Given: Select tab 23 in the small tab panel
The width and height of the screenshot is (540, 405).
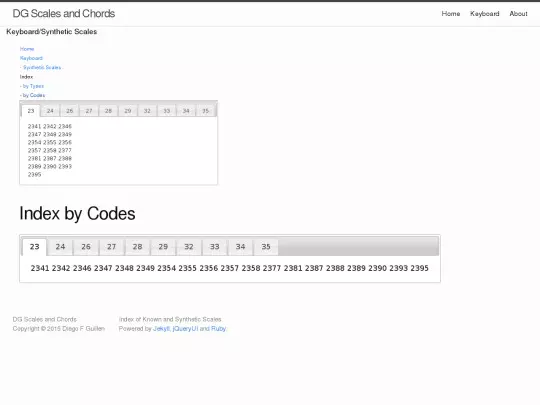Looking at the screenshot, I should 31,111.
